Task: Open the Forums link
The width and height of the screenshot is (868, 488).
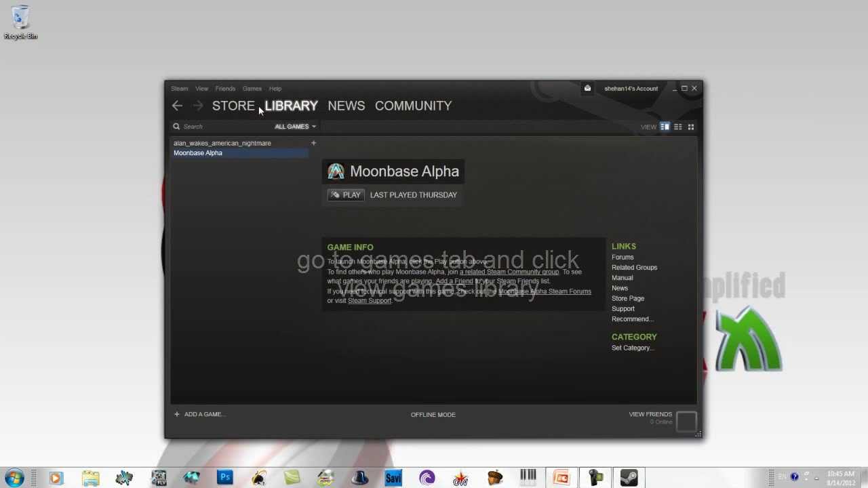Action: (x=623, y=258)
